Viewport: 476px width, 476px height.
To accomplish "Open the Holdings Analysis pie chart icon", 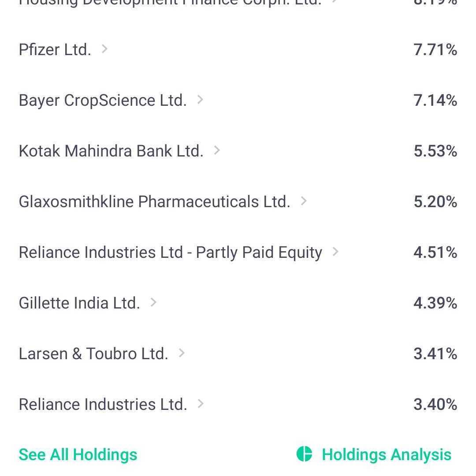I will [x=304, y=454].
